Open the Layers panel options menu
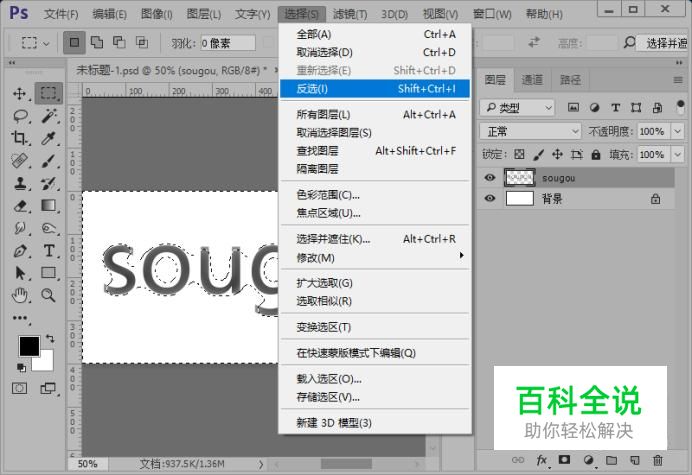 pos(678,80)
